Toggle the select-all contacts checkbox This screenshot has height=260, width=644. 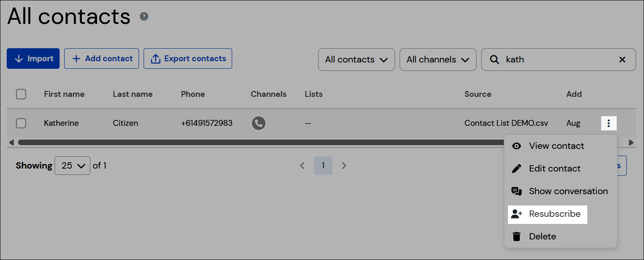pos(21,94)
